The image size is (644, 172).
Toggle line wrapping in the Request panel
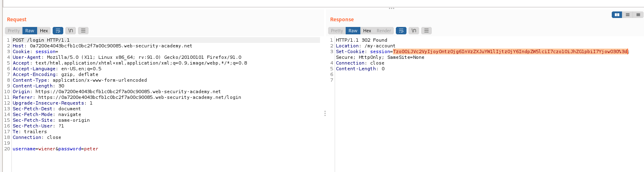[x=58, y=31]
